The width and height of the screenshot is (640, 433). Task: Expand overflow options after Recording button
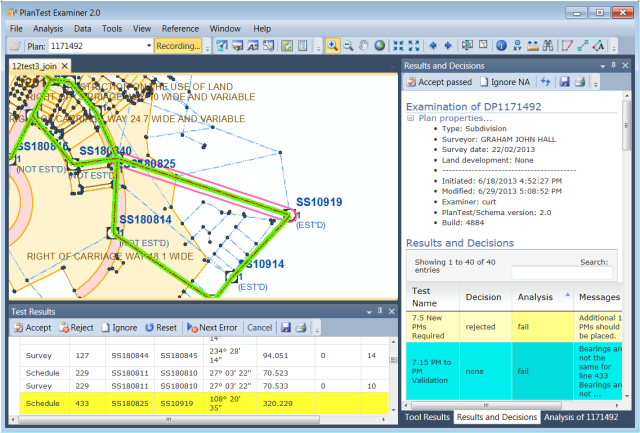point(207,48)
